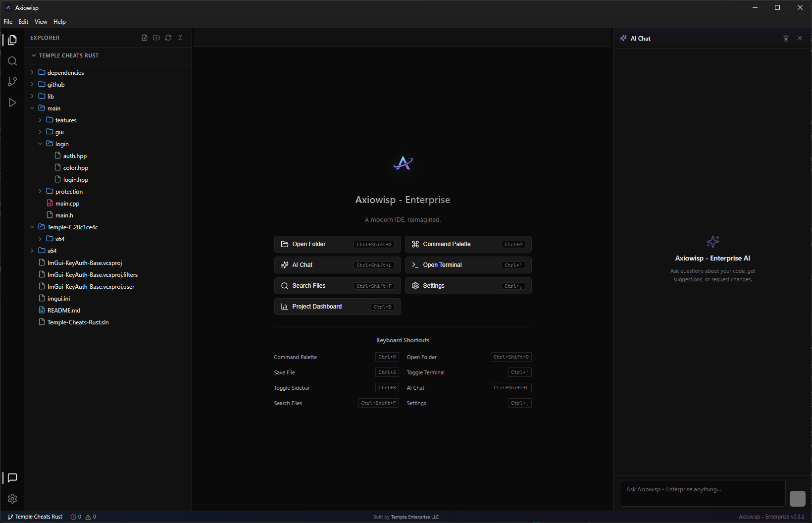Screen dimensions: 812x523
Task: Click the New Folder icon in Explorer
Action: point(156,38)
